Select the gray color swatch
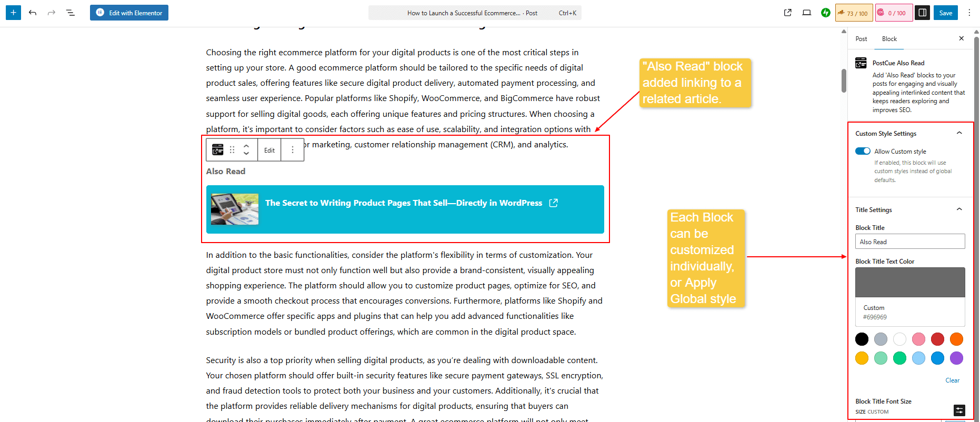Image resolution: width=980 pixels, height=422 pixels. tap(881, 339)
